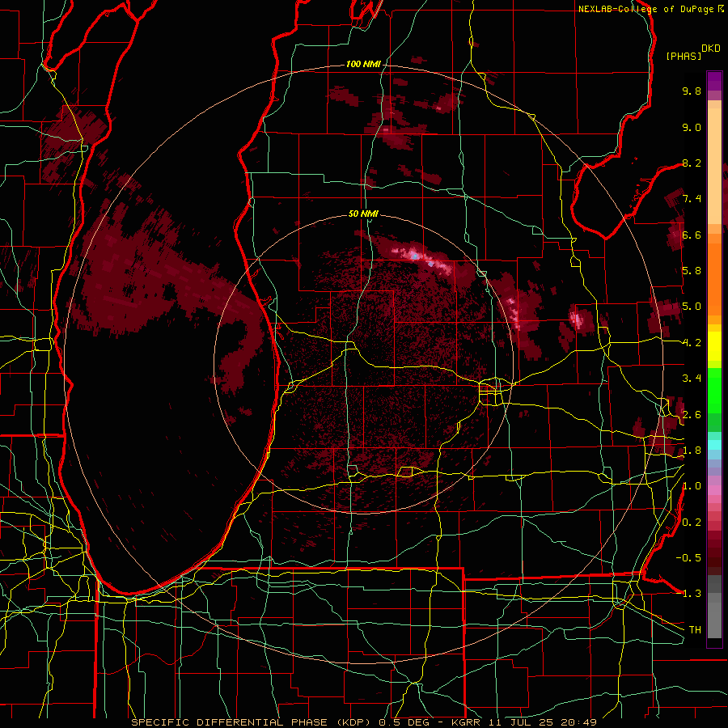Click the 8.2 scale value
Screen dimensions: 728x728
(x=692, y=163)
